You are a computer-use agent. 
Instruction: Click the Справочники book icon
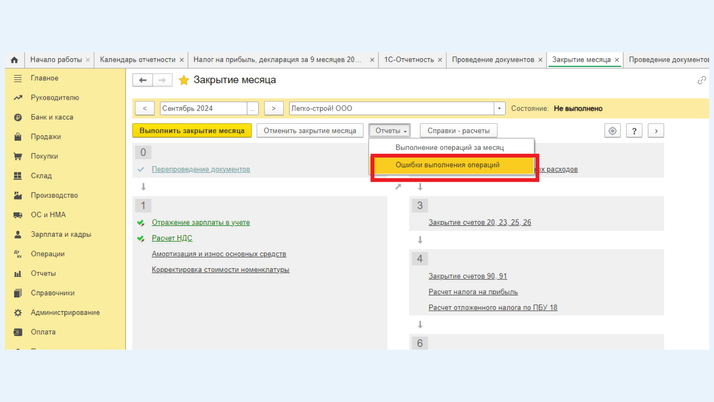pyautogui.click(x=18, y=293)
